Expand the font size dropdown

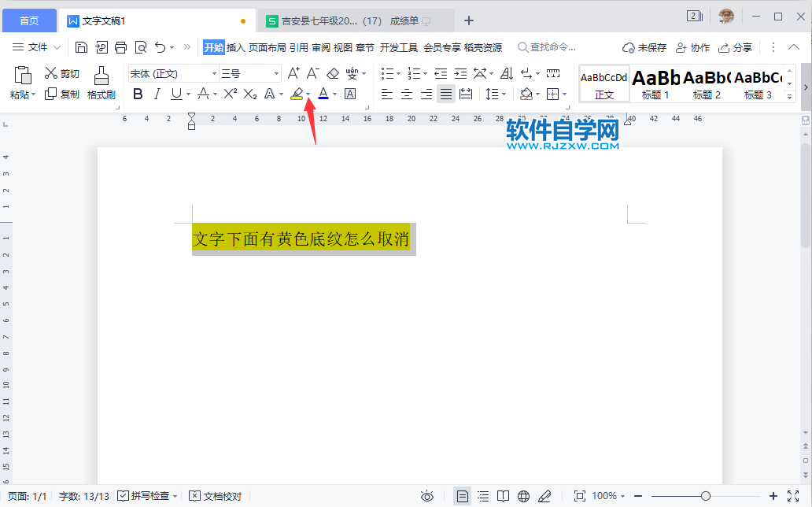click(x=276, y=72)
